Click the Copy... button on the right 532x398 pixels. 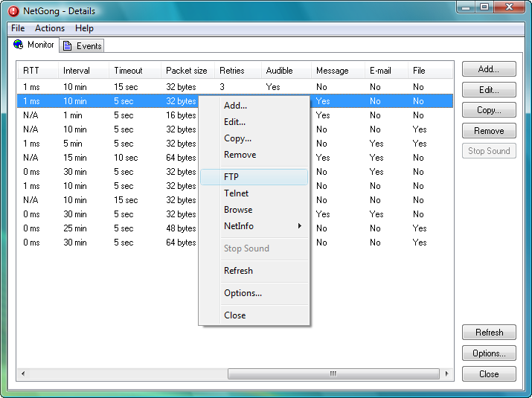pyautogui.click(x=489, y=110)
